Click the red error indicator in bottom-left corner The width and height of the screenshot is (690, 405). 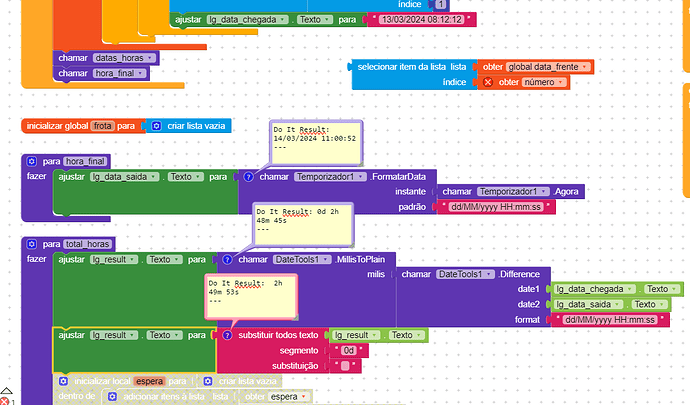(5, 400)
